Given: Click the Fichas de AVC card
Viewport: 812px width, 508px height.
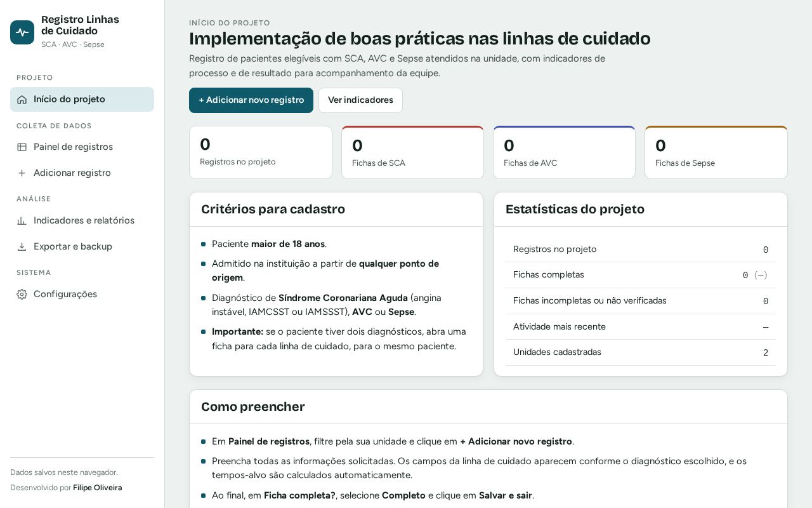Looking at the screenshot, I should pyautogui.click(x=564, y=152).
